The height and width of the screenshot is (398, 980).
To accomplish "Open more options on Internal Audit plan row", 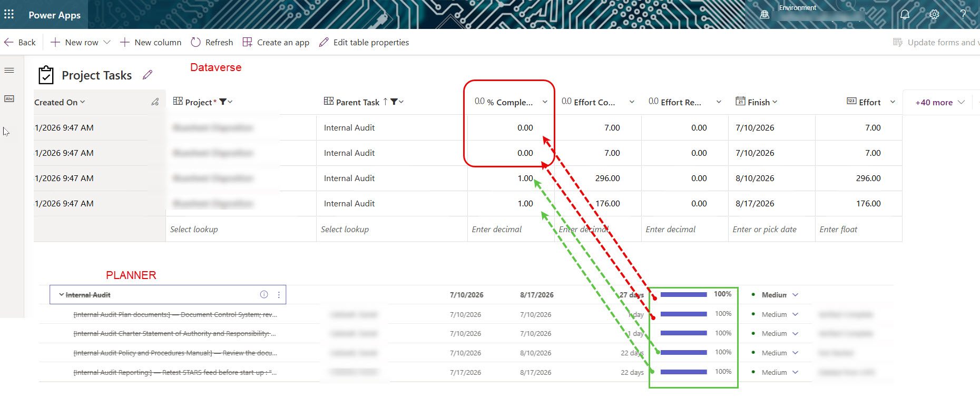I will click(x=279, y=295).
